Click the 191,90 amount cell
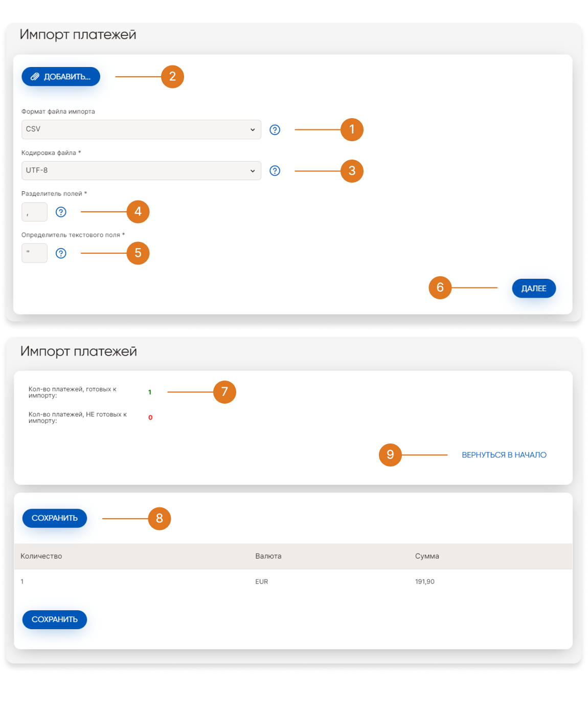Viewport: 588px width, 710px height. point(425,582)
